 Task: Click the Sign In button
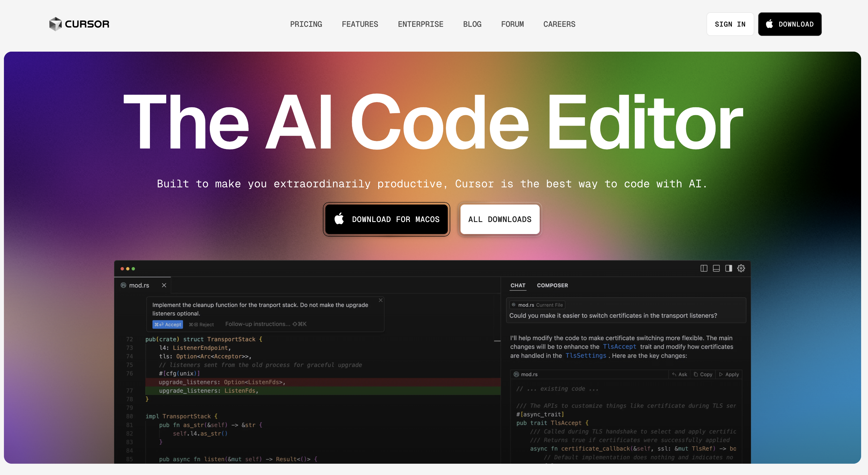tap(730, 24)
